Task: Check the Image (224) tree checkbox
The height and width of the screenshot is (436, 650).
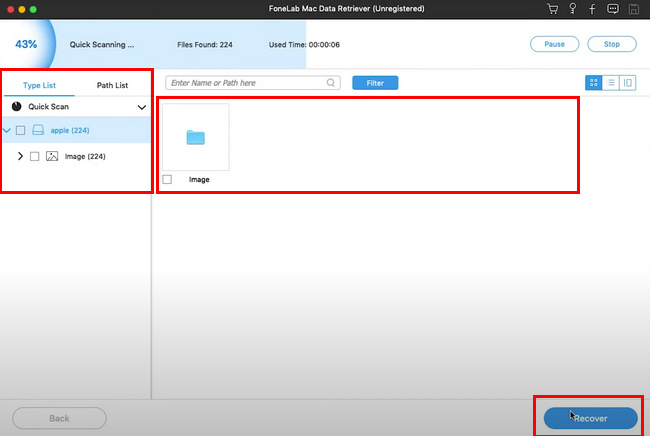Action: pyautogui.click(x=34, y=156)
